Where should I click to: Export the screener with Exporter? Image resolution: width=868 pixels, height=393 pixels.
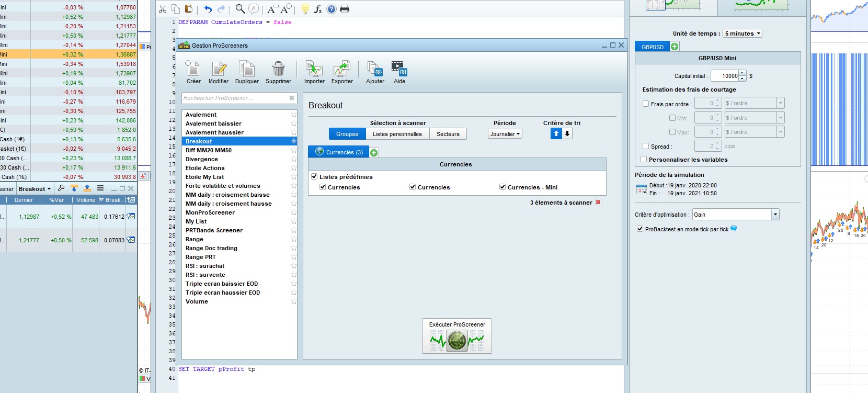coord(342,72)
